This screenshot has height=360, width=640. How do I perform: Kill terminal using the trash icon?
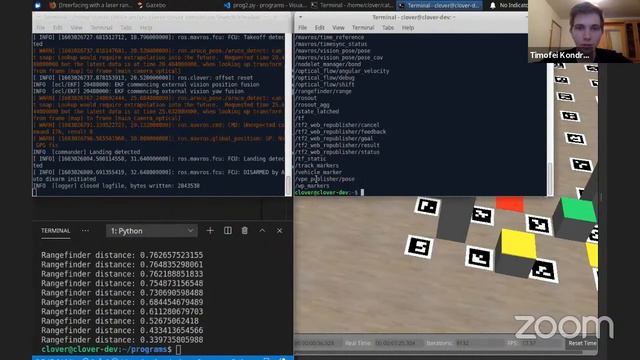click(244, 231)
